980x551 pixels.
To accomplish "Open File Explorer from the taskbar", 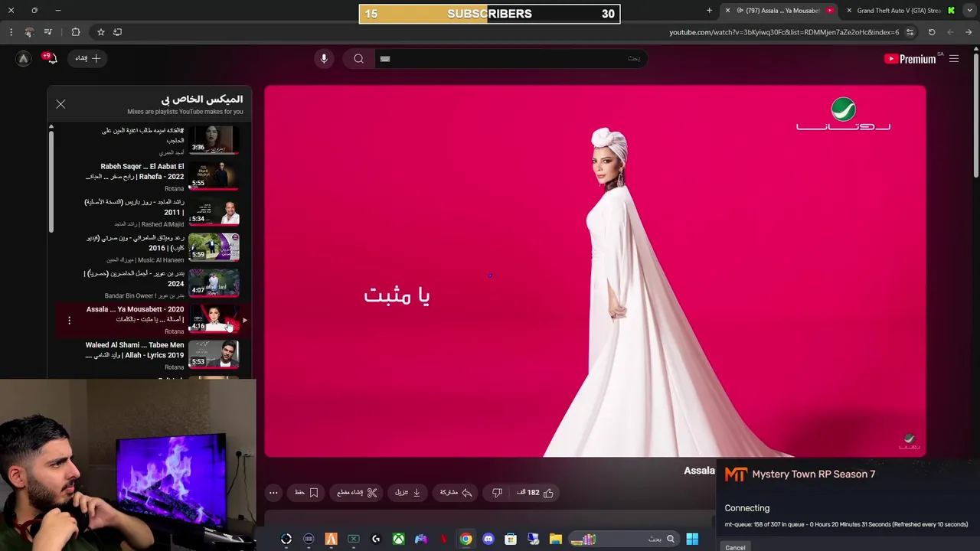I will tap(556, 540).
